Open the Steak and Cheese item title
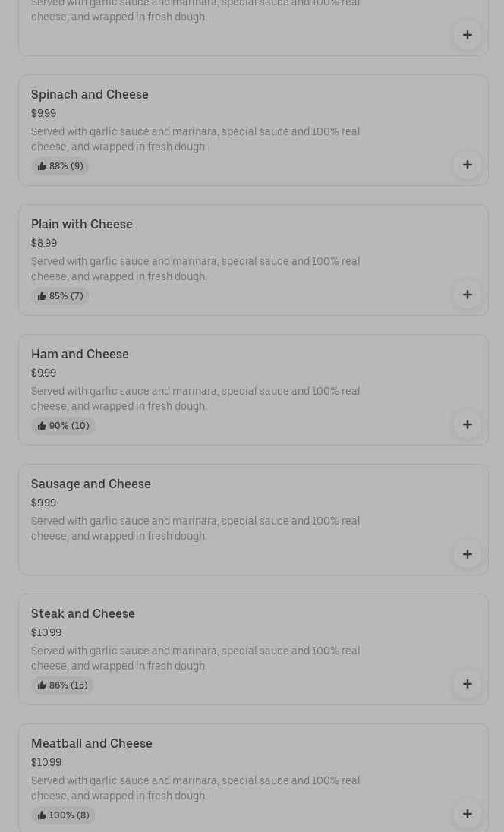Viewport: 504px width, 832px height. [83, 614]
